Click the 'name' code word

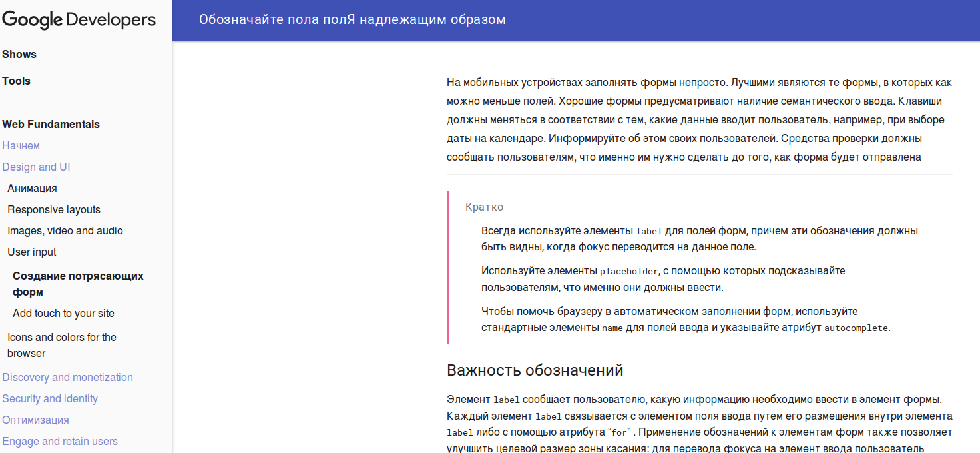(x=612, y=328)
